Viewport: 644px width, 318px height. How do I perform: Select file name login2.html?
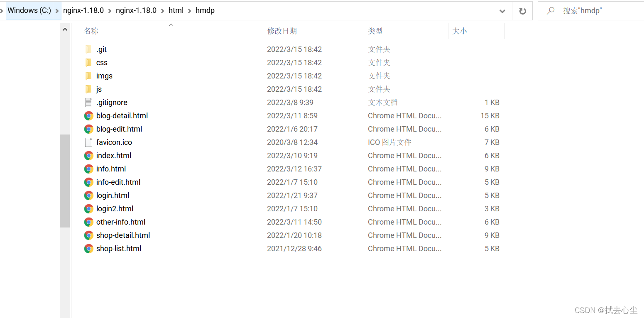point(115,209)
